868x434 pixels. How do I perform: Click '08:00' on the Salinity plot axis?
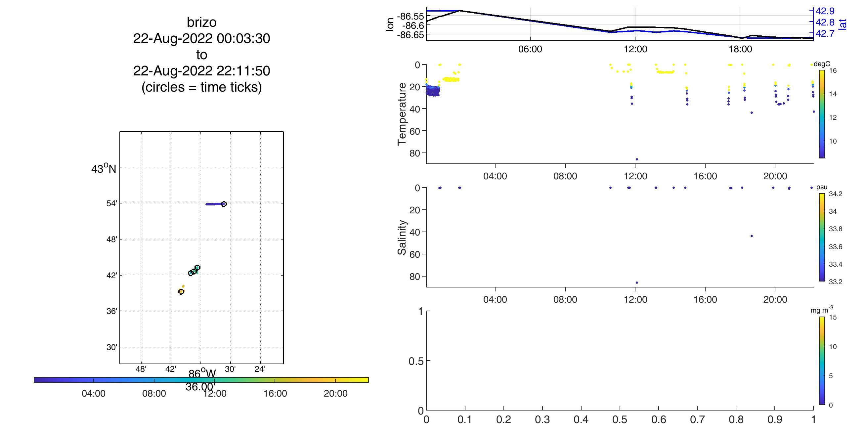pos(565,299)
